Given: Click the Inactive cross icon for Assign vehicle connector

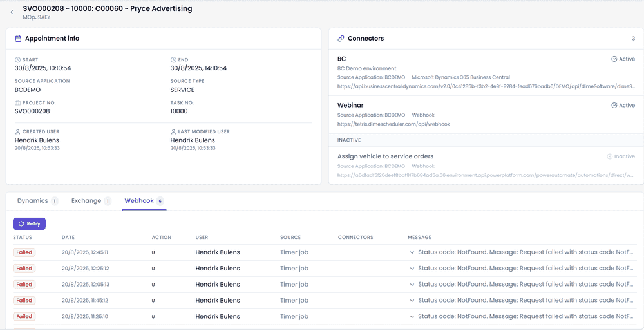Looking at the screenshot, I should [x=609, y=156].
